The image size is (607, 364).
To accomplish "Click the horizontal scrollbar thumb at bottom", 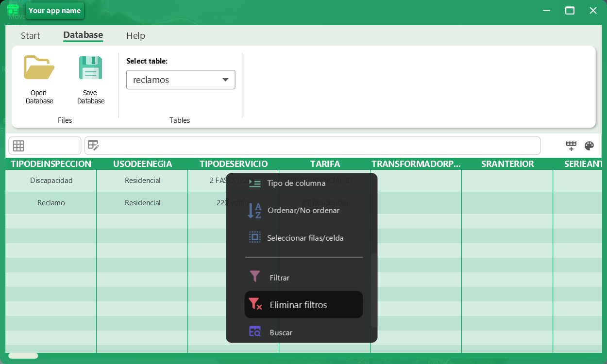I will pos(23,356).
